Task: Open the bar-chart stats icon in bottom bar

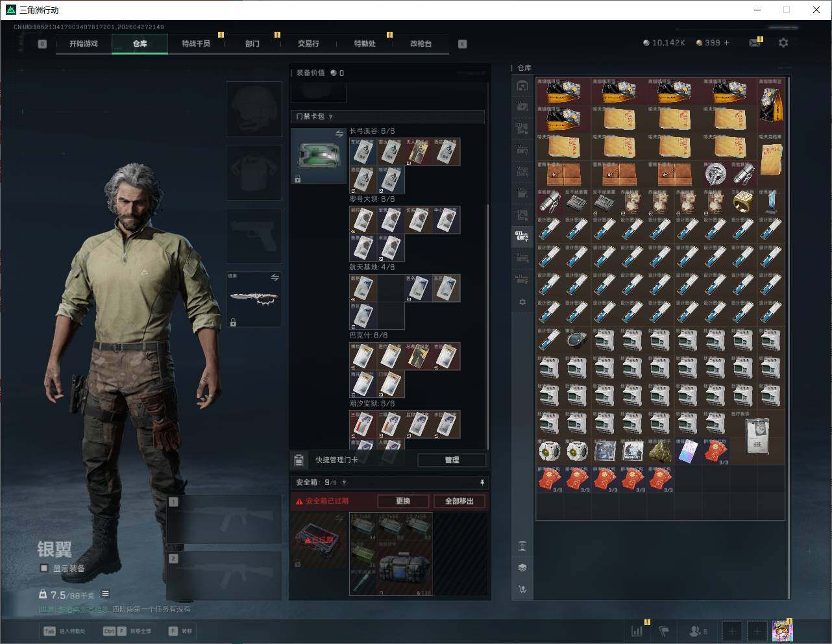Action: [x=637, y=630]
